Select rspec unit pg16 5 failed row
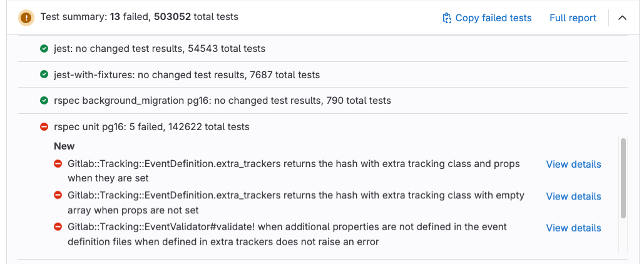Image resolution: width=644 pixels, height=264 pixels. tap(151, 127)
